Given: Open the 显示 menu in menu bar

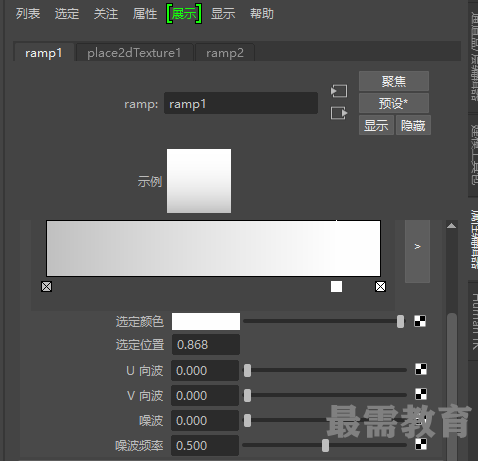Looking at the screenshot, I should click(x=223, y=14).
